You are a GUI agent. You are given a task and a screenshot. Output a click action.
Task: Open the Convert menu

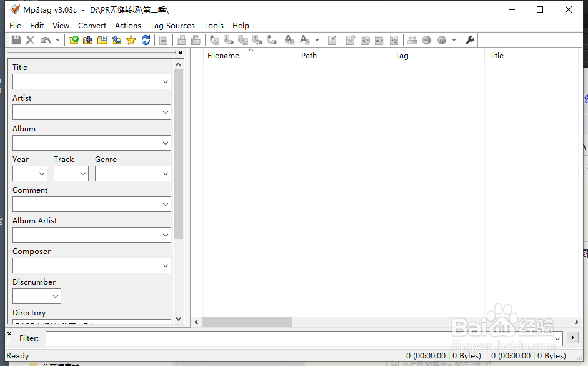click(x=92, y=25)
